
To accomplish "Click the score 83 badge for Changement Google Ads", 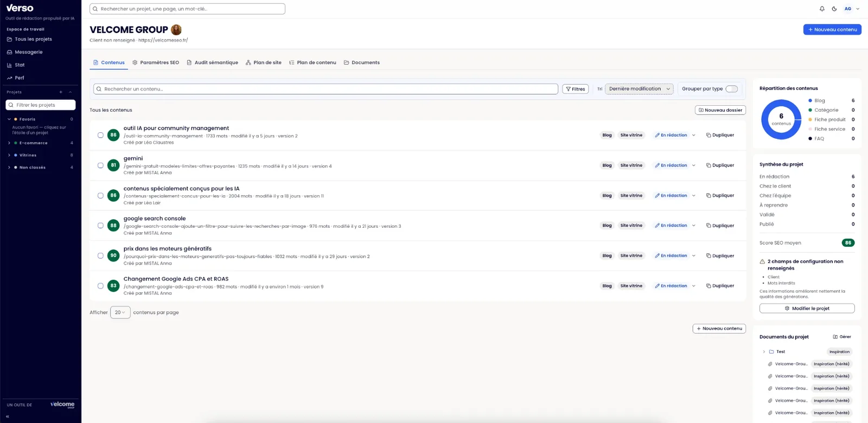I will 113,286.
